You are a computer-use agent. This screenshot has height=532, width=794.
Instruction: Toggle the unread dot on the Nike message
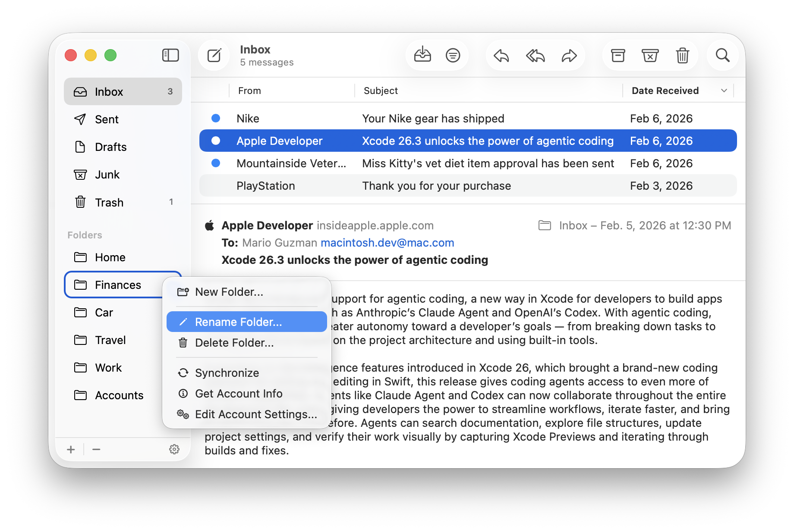point(216,119)
